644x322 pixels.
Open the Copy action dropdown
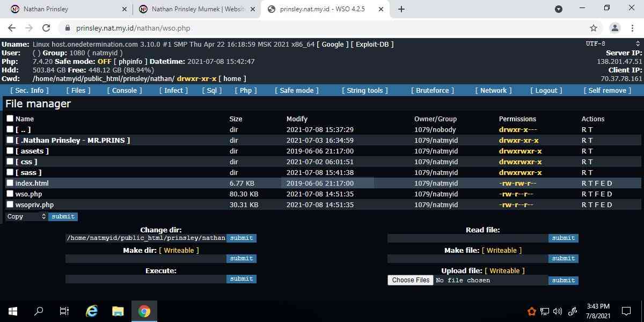[x=26, y=216]
